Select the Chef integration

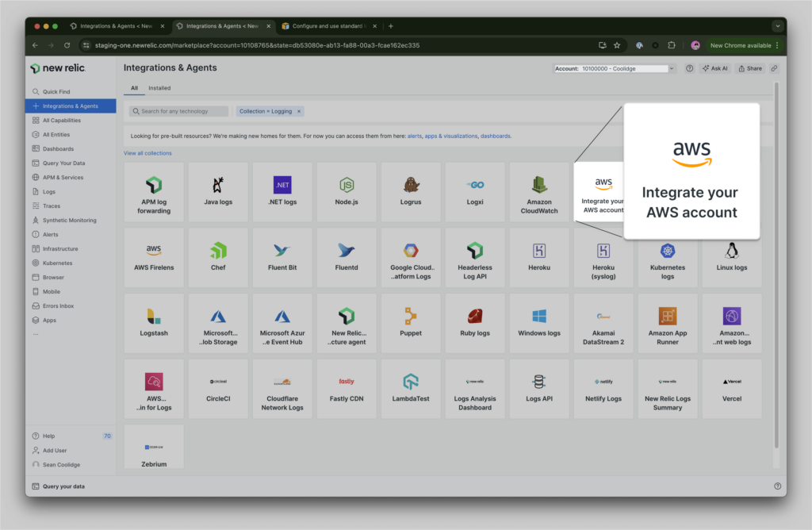tap(218, 258)
